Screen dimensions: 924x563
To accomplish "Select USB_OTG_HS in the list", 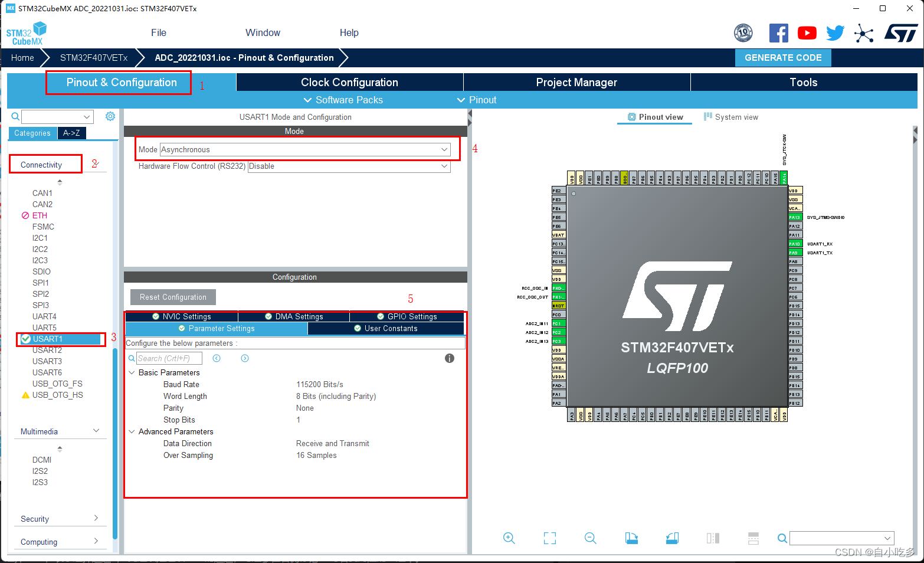I will coord(57,395).
